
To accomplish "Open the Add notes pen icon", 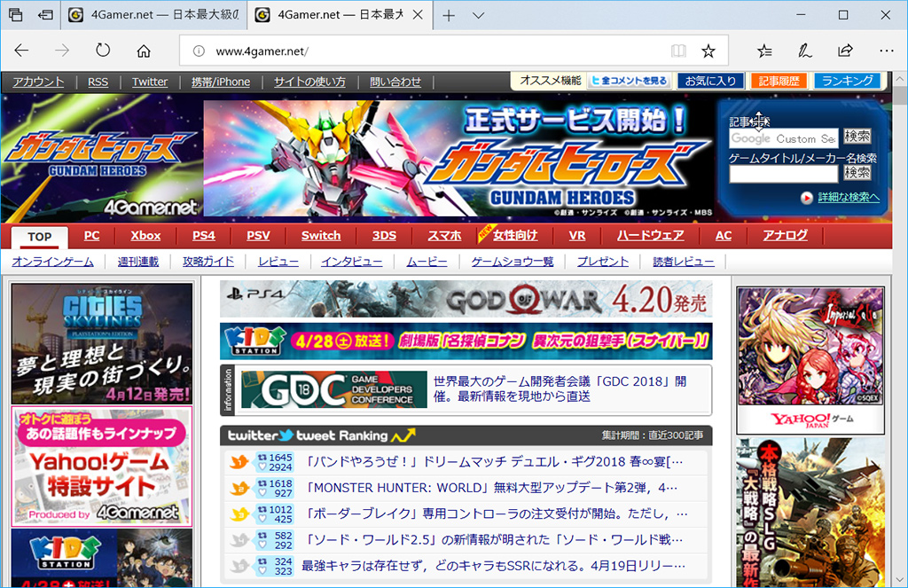I will point(804,51).
